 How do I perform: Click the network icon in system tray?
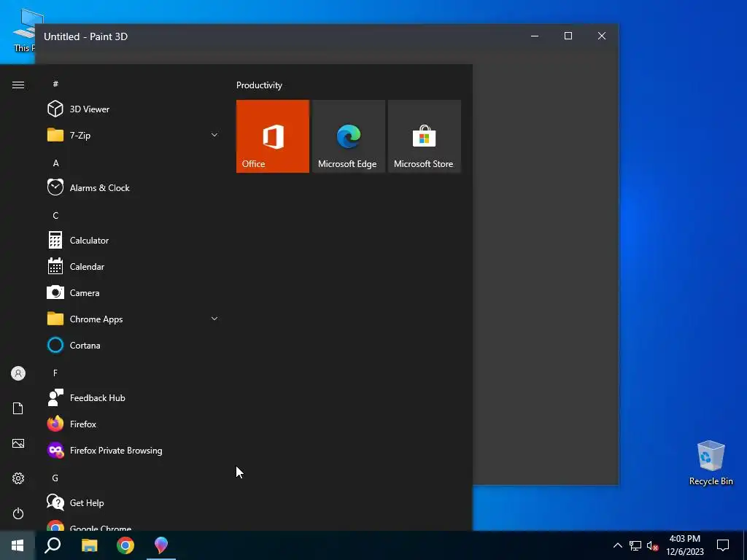pyautogui.click(x=635, y=545)
